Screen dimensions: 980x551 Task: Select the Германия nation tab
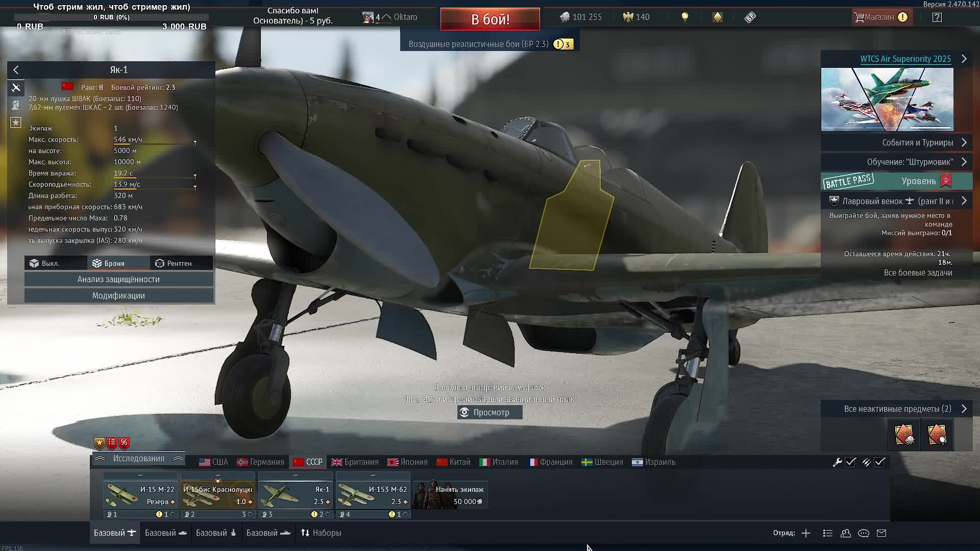pyautogui.click(x=260, y=462)
